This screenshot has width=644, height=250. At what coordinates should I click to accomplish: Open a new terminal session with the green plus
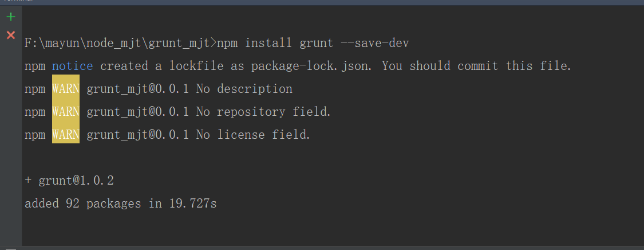click(x=10, y=17)
